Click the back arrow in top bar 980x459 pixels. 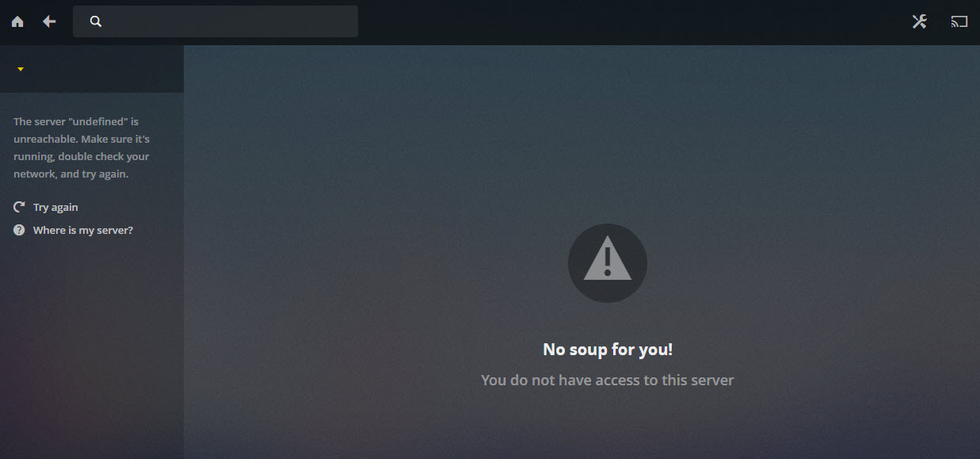coord(49,21)
